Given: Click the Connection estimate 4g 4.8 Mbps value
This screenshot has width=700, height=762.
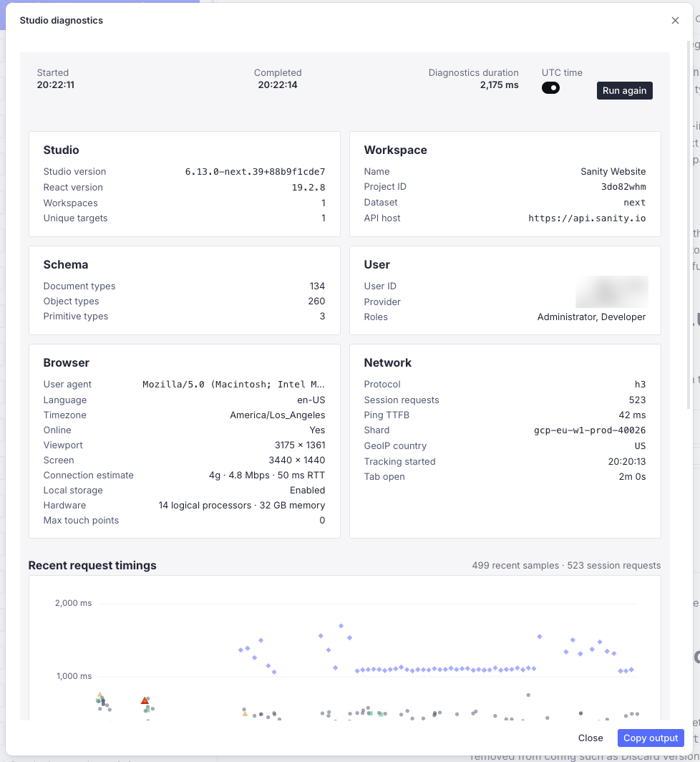Looking at the screenshot, I should (x=267, y=476).
